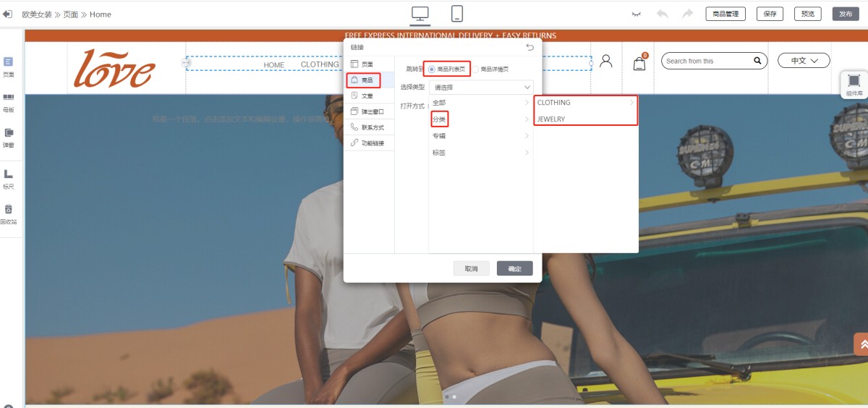Screen dimensions: 868x408
Task: Click the reset arrow icon in 链接 dialog
Action: (530, 47)
